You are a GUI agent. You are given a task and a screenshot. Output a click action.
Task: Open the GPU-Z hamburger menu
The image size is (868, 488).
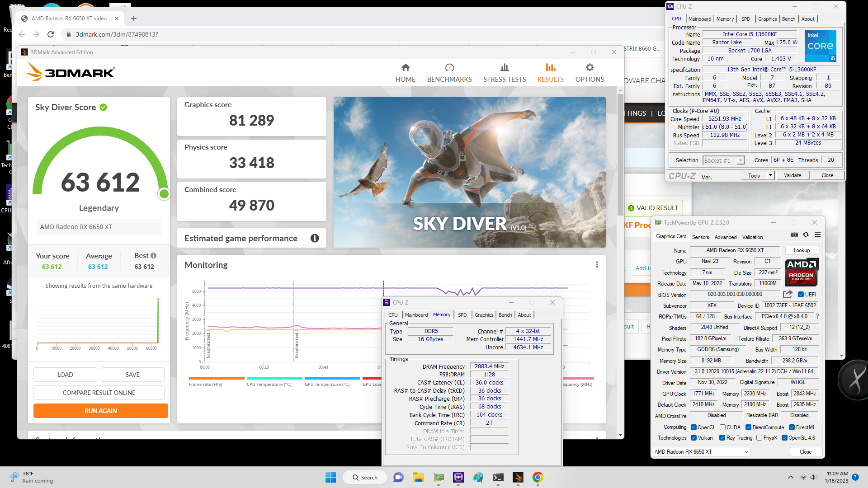tap(817, 235)
